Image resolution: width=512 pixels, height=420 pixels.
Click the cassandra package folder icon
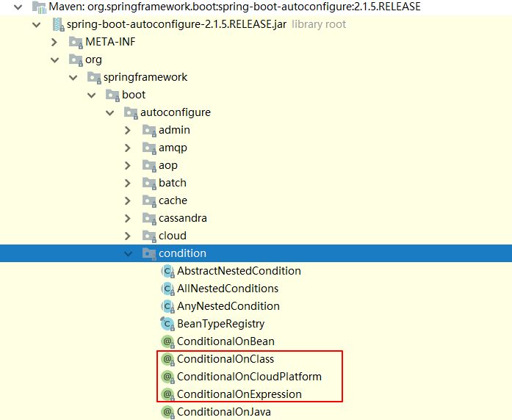coord(149,218)
